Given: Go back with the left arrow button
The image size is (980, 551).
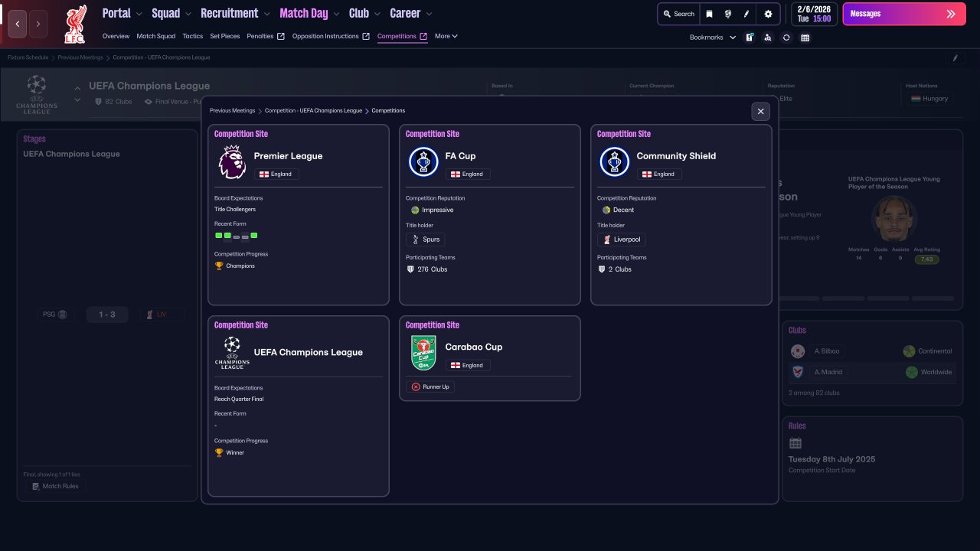Looking at the screenshot, I should tap(17, 24).
